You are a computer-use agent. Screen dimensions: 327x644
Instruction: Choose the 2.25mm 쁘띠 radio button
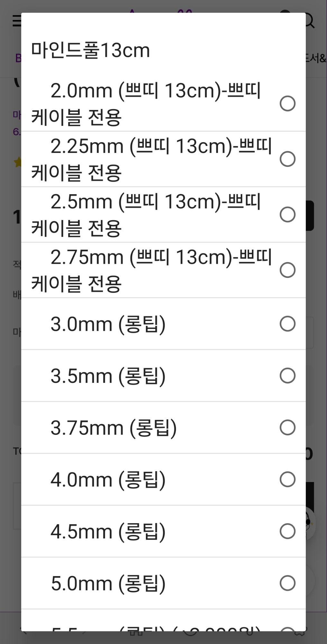pyautogui.click(x=287, y=159)
